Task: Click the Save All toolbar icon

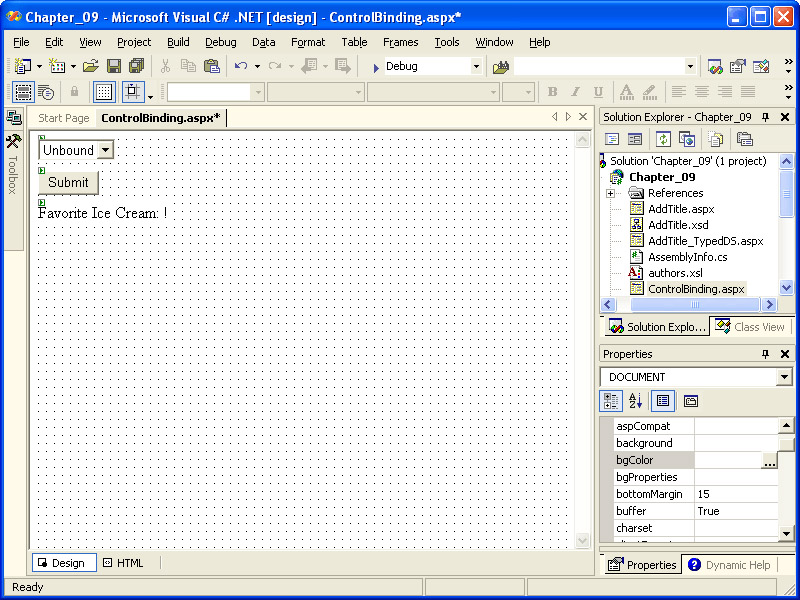Action: click(x=136, y=66)
